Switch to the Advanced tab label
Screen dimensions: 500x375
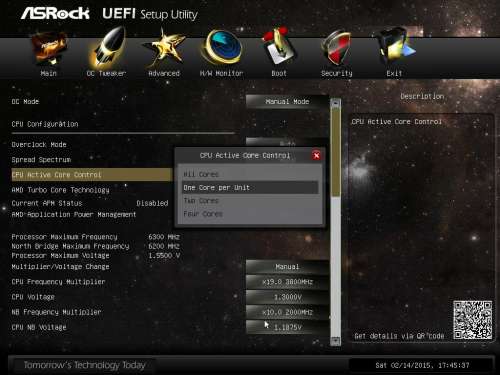(x=164, y=73)
